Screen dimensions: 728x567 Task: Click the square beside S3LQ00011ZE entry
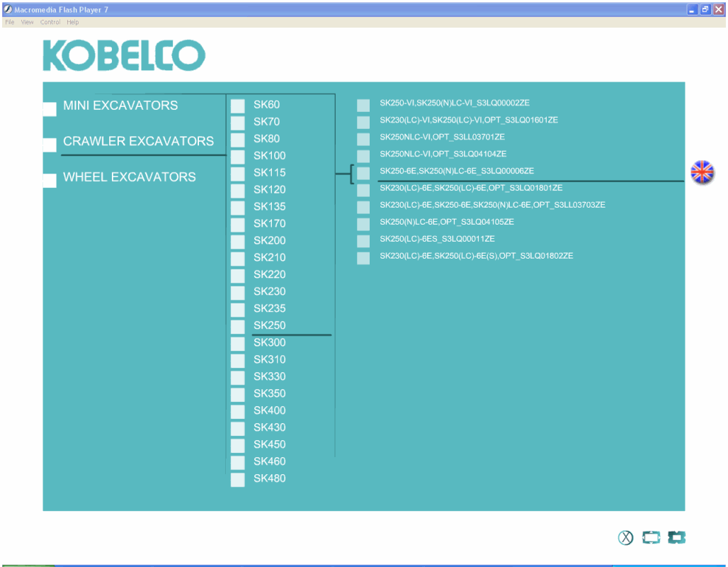pyautogui.click(x=363, y=241)
